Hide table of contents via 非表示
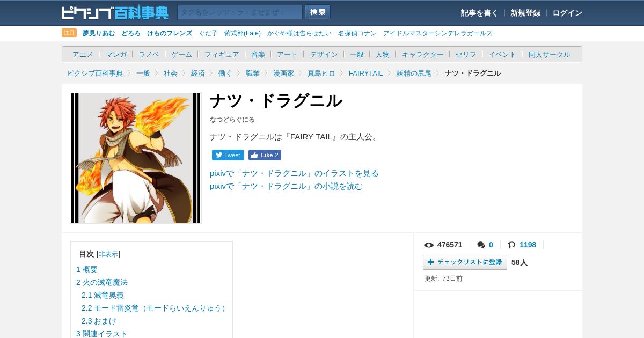The width and height of the screenshot is (644, 338). click(108, 254)
